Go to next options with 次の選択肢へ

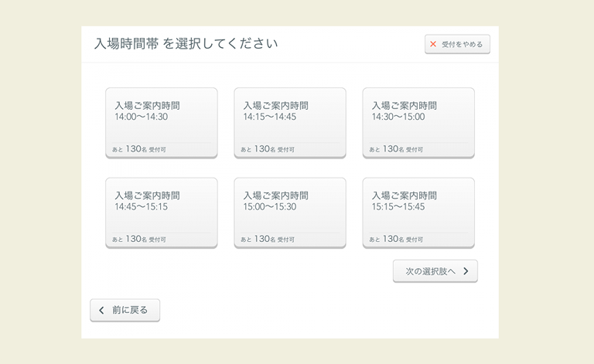click(435, 271)
